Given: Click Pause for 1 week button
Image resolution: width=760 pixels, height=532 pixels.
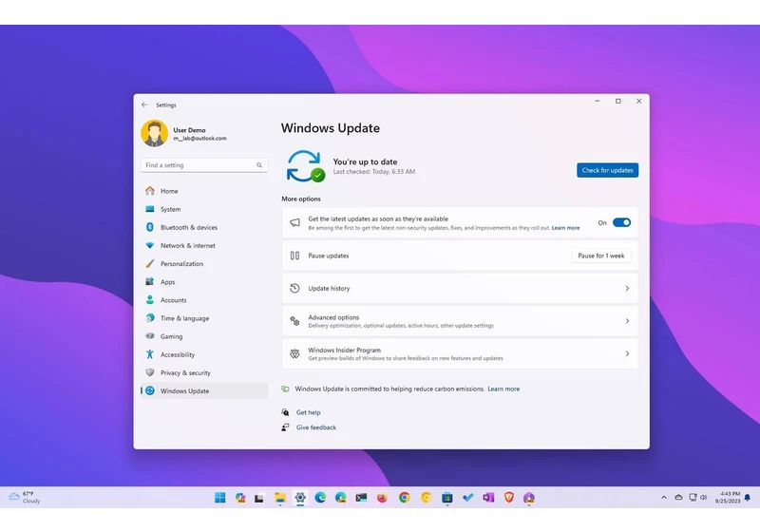Looking at the screenshot, I should click(601, 256).
